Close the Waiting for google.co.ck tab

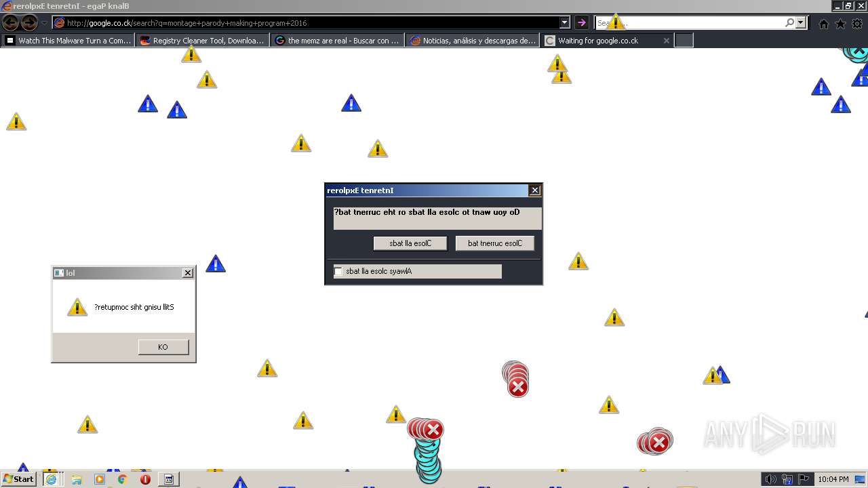[666, 41]
